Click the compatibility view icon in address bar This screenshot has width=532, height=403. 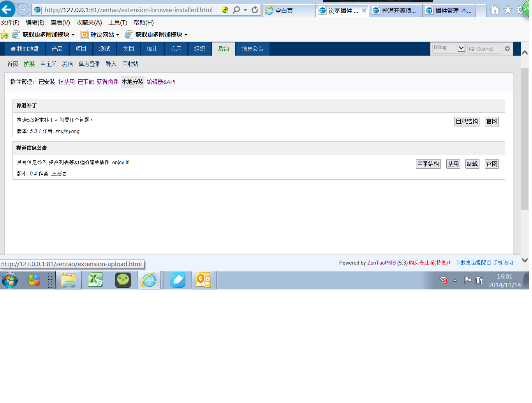coord(225,10)
